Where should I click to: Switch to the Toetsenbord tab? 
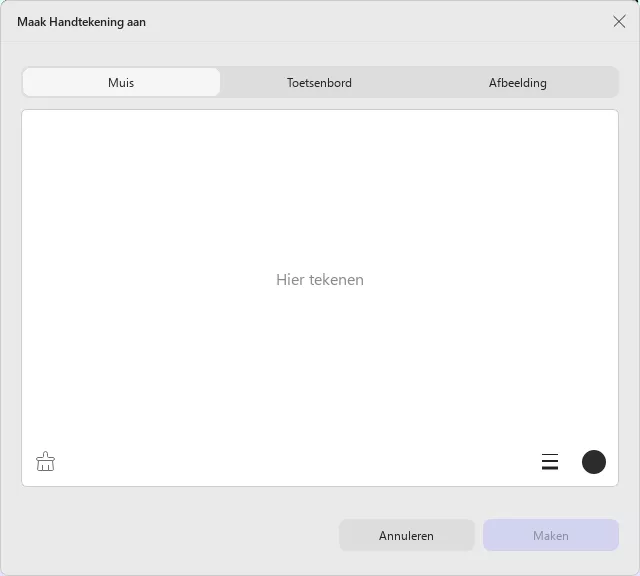[x=319, y=82]
